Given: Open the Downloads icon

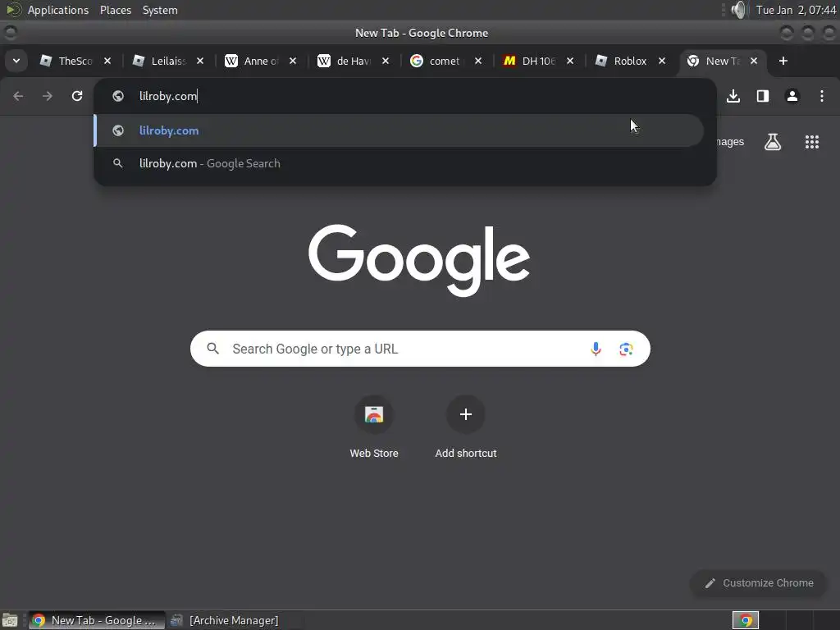Looking at the screenshot, I should click(733, 96).
